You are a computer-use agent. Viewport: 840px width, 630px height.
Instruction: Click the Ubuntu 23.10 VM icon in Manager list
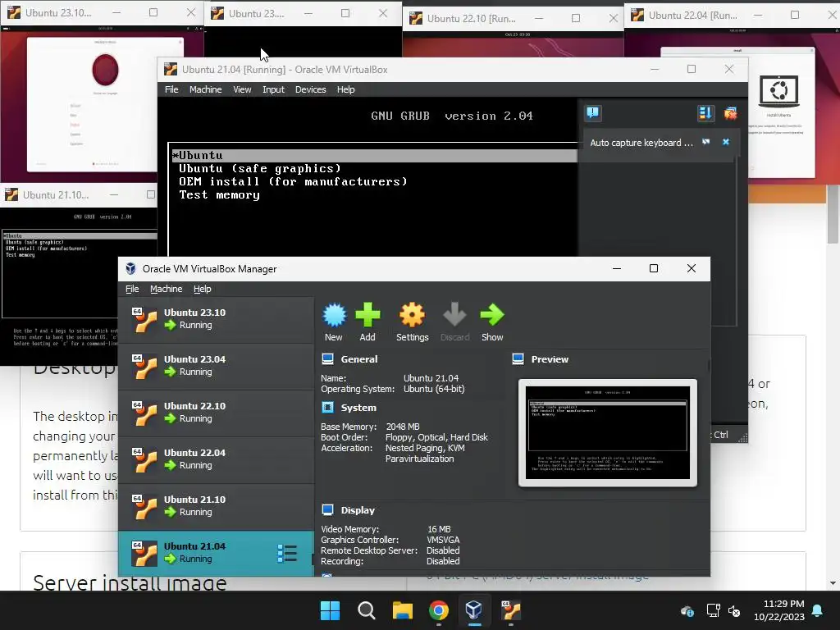pos(144,319)
